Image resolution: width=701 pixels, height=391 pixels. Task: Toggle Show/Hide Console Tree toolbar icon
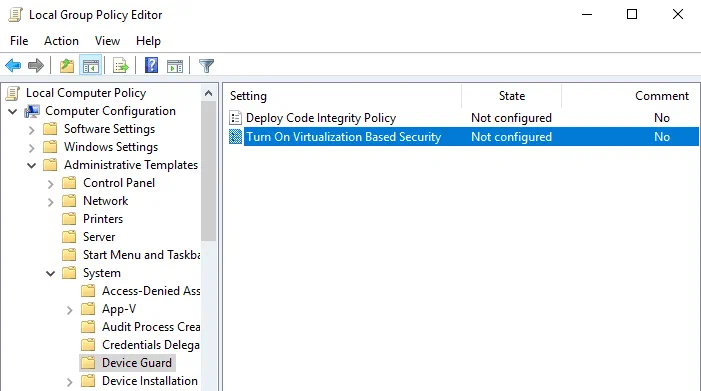[91, 66]
